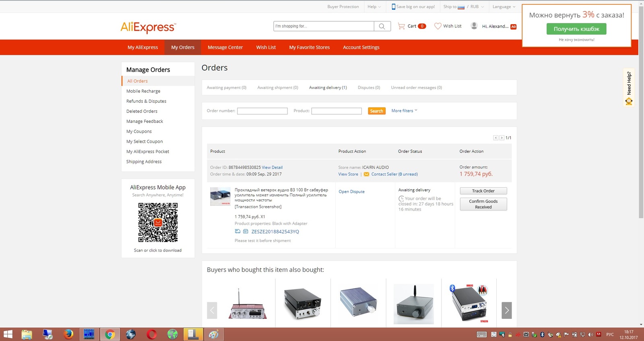Open Refunds & Disputes in sidebar
The height and width of the screenshot is (341, 644).
(146, 101)
